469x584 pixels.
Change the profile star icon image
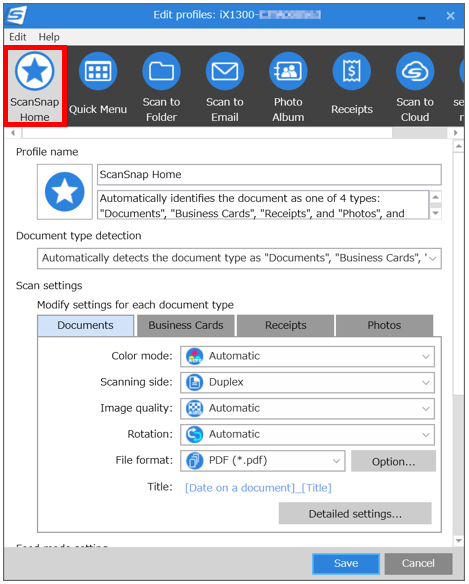coord(65,192)
